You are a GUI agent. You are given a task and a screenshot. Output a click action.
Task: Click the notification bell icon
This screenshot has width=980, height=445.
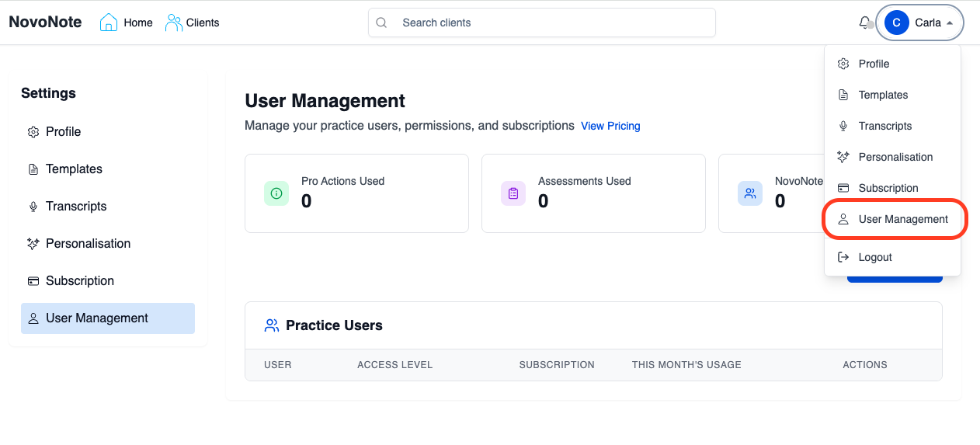pyautogui.click(x=864, y=23)
